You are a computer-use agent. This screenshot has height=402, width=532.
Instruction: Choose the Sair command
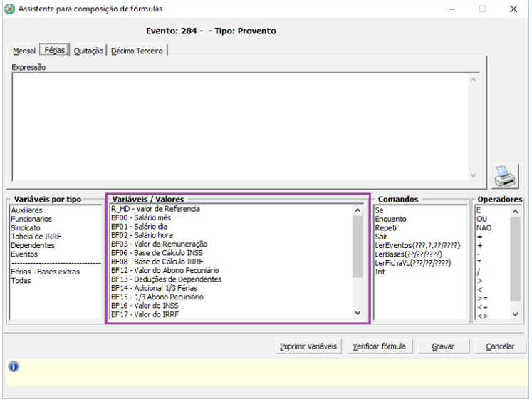pyautogui.click(x=381, y=237)
